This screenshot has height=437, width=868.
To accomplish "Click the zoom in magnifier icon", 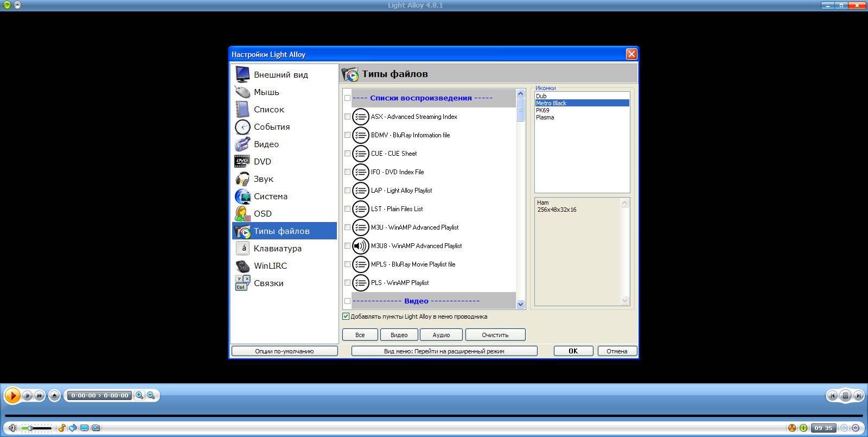I will [x=139, y=396].
